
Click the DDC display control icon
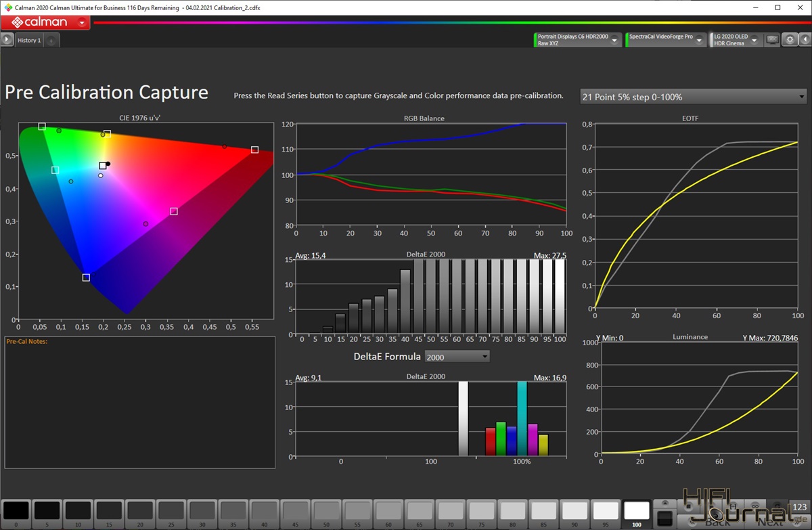(772, 40)
